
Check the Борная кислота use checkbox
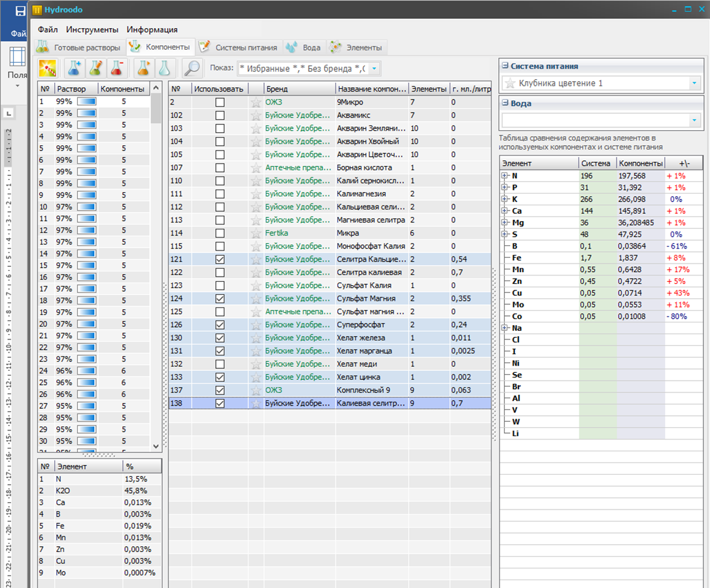[x=220, y=167]
